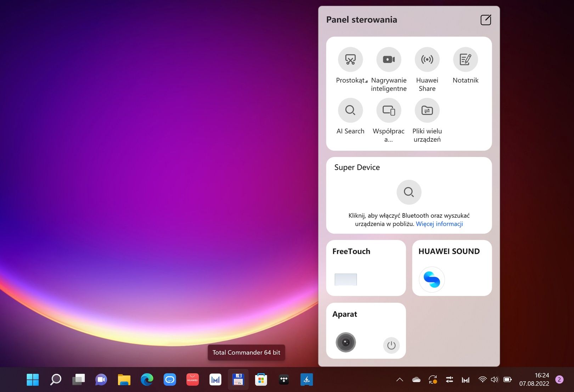The width and height of the screenshot is (574, 392).
Task: Open the Teams Chat taskbar icon
Action: (x=101, y=380)
